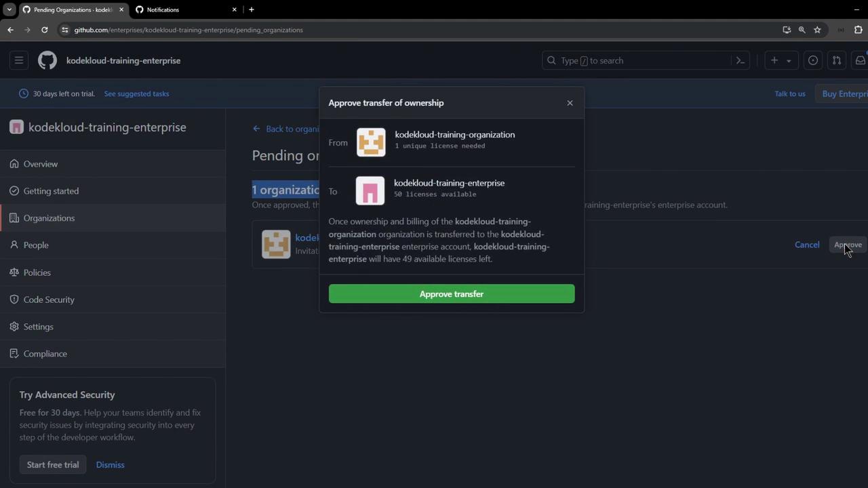Click the browser address bar URL
868x488 pixels.
pyautogui.click(x=189, y=30)
